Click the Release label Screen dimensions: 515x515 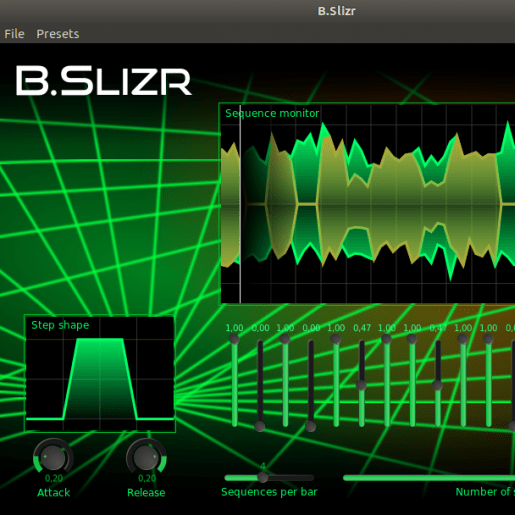(x=146, y=493)
